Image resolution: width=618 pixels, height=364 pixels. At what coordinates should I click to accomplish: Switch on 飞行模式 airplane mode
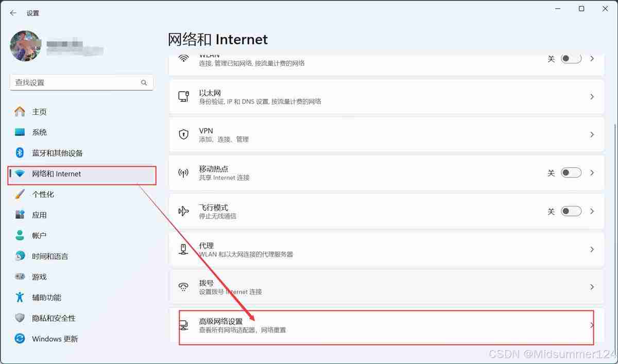click(571, 211)
